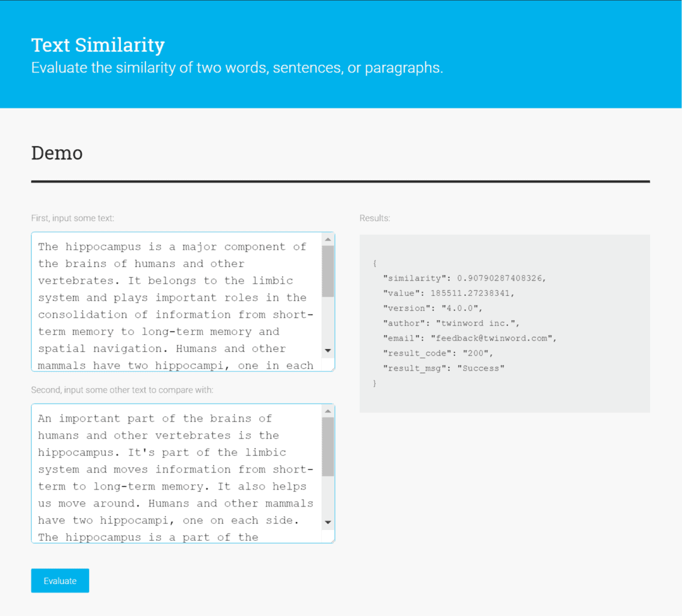Click the down arrow of first text scrollbar
Image resolution: width=682 pixels, height=616 pixels.
(328, 350)
